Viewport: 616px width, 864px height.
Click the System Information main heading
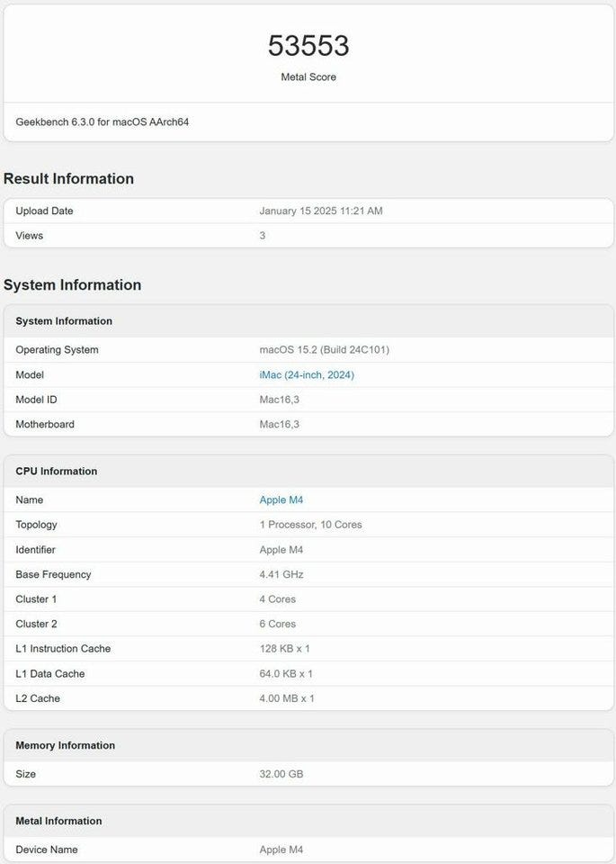coord(72,285)
